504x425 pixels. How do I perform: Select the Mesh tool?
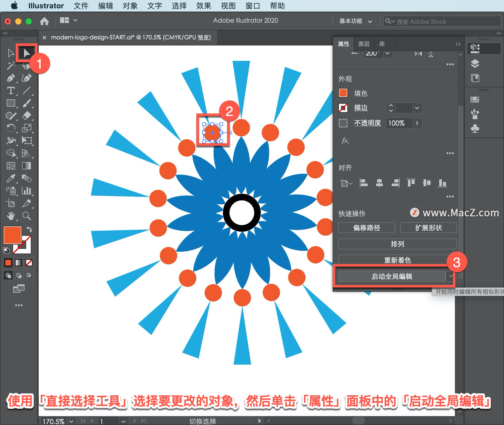click(x=11, y=166)
